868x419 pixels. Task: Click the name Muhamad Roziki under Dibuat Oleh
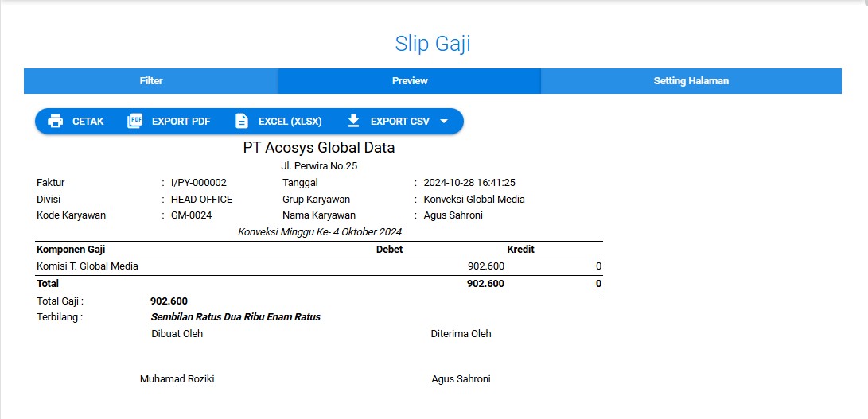click(x=177, y=379)
